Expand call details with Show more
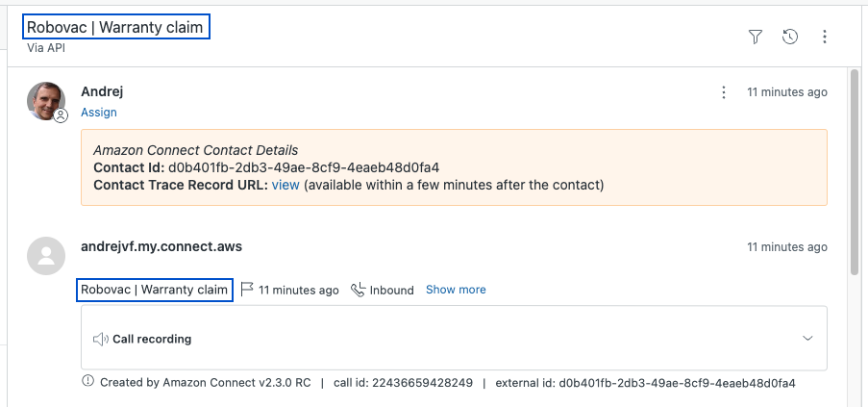868x407 pixels. pyautogui.click(x=456, y=290)
